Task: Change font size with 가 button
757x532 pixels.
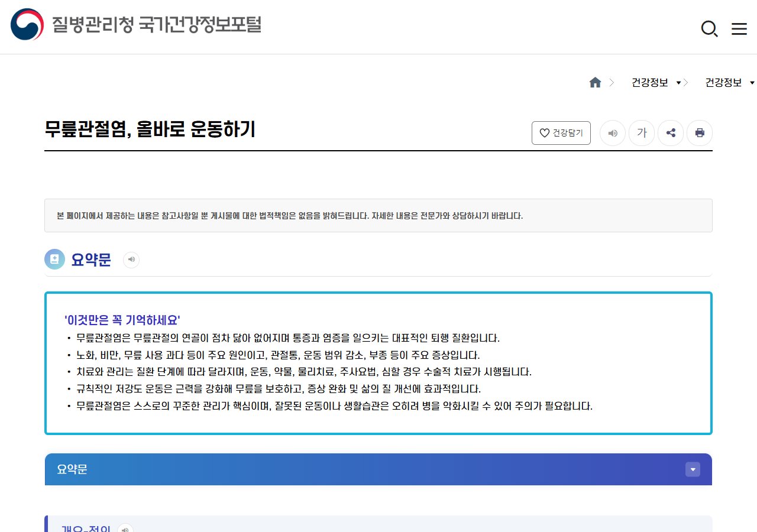Action: [642, 133]
